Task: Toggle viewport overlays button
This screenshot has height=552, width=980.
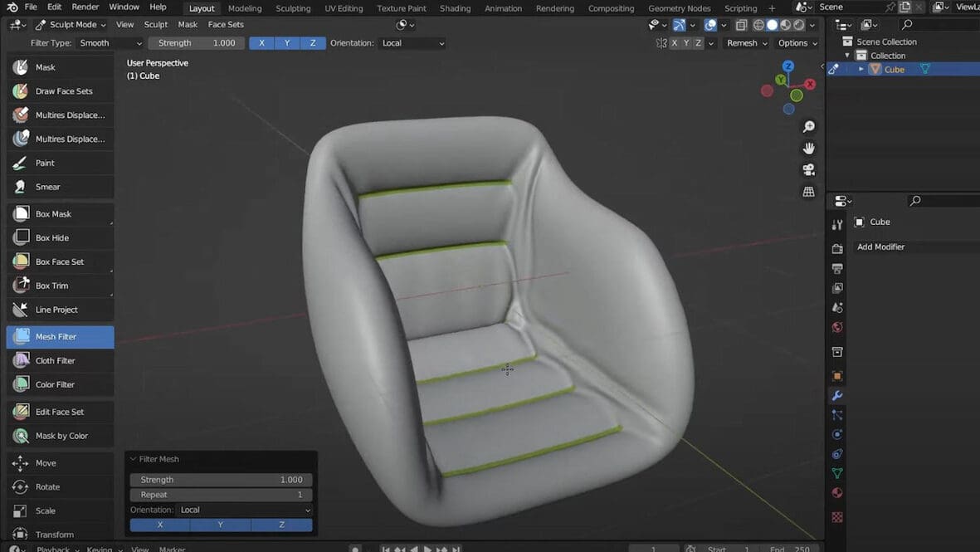Action: click(710, 25)
